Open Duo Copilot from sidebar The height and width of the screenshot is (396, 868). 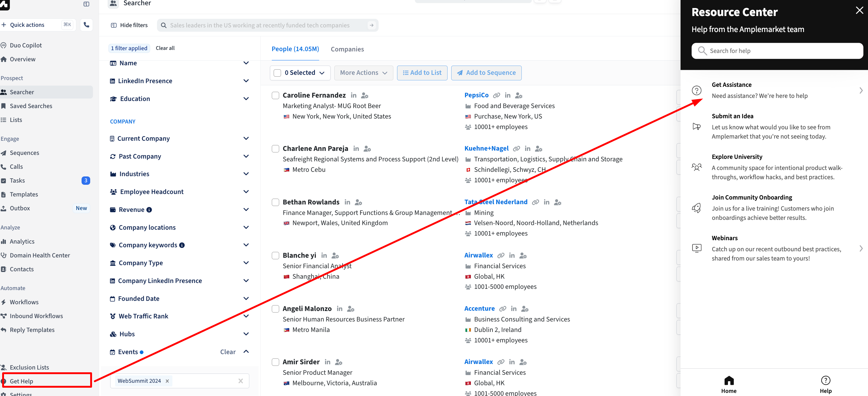click(26, 45)
